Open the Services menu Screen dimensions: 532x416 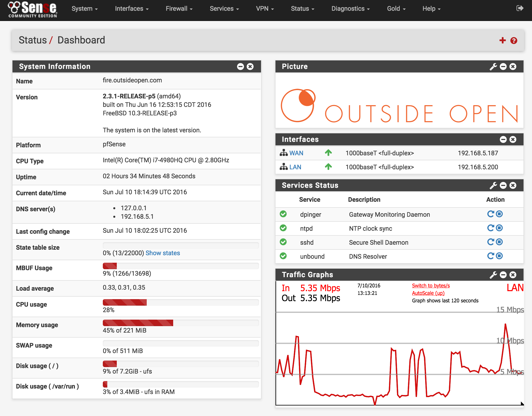pyautogui.click(x=224, y=9)
